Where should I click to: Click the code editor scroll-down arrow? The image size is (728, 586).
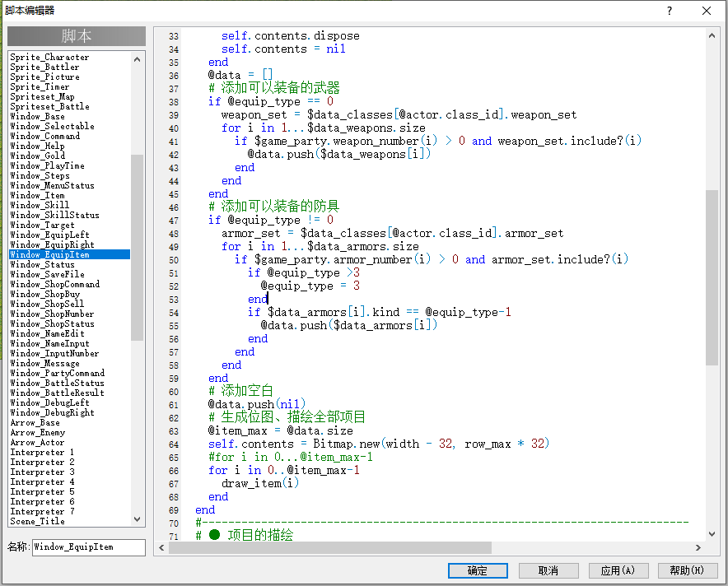tap(712, 534)
